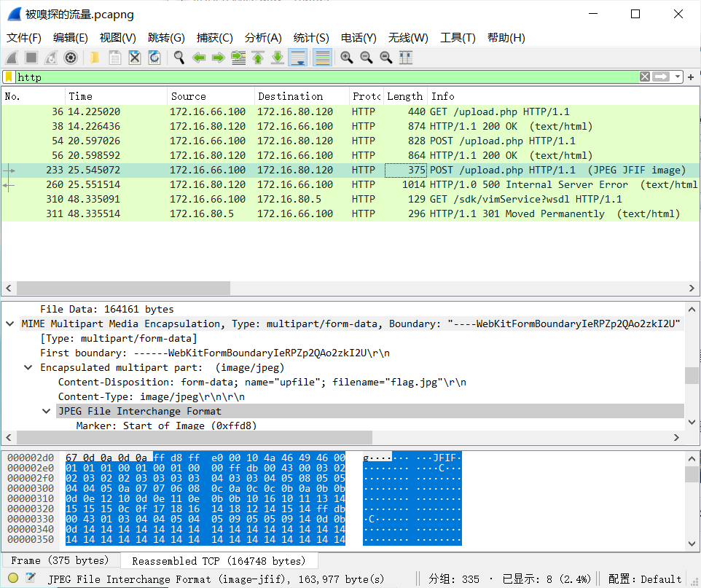The height and width of the screenshot is (588, 701).
Task: Click resize columns icon in toolbar
Action: coord(406,58)
